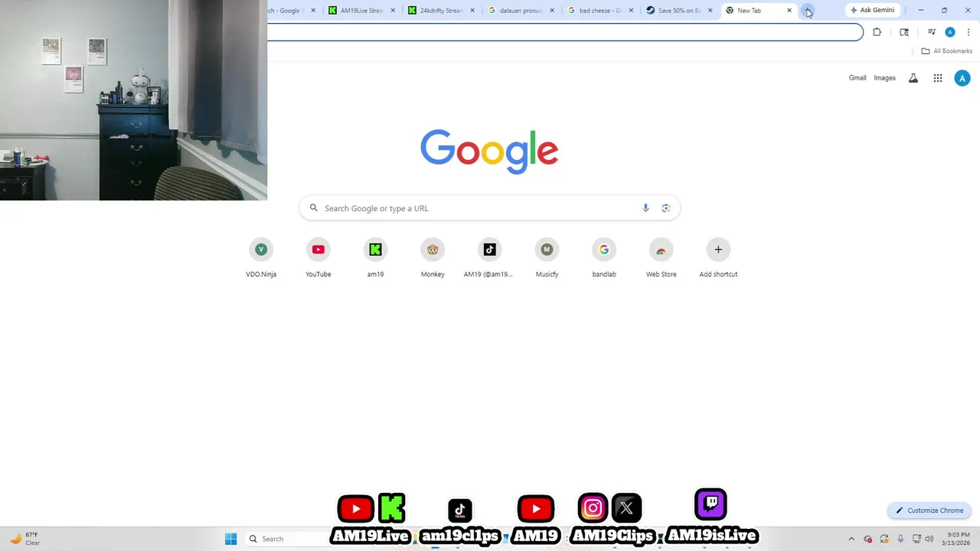Open the Chrome profile avatar in toolbar
The height and width of the screenshot is (551, 980).
[950, 32]
